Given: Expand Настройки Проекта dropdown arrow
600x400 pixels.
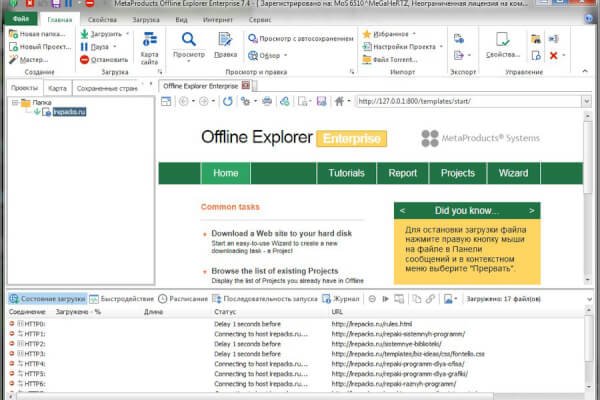Looking at the screenshot, I should tap(441, 47).
